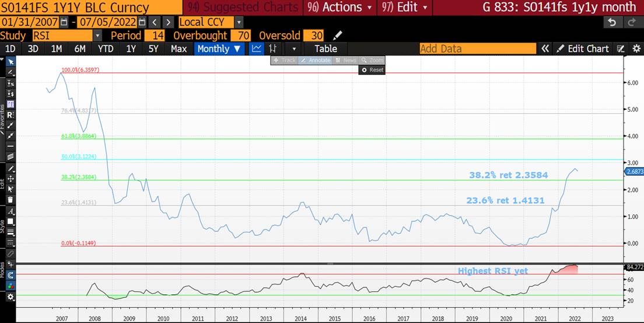This screenshot has height=323, width=644.
Task: Open chart settings gear at top right
Action: (636, 48)
